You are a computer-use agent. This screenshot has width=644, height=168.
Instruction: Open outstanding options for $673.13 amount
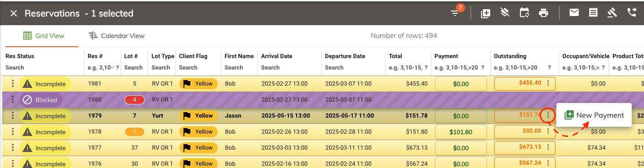pyautogui.click(x=548, y=147)
